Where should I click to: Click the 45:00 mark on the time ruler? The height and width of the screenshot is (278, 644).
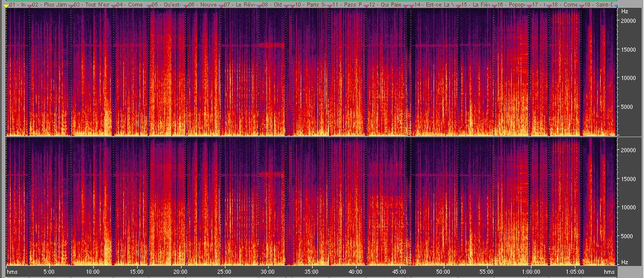399,272
